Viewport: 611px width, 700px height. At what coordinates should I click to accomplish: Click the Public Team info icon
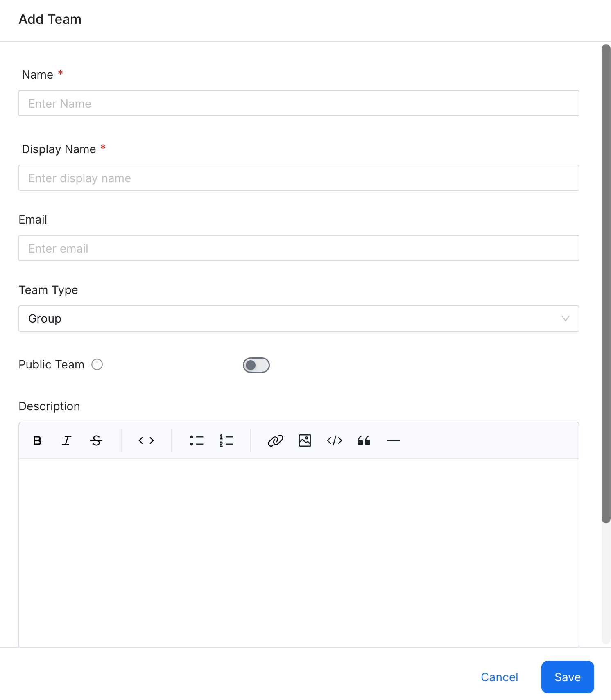[x=97, y=364]
